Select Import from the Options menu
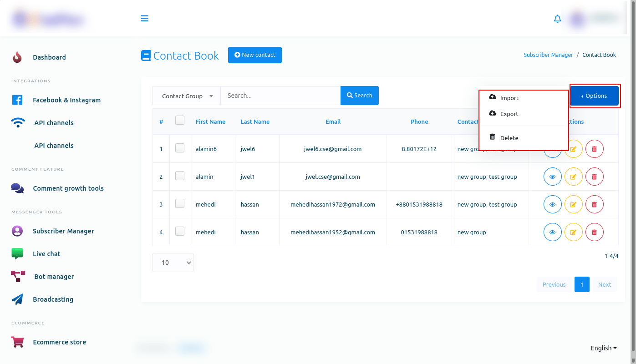The height and width of the screenshot is (364, 636). [509, 98]
